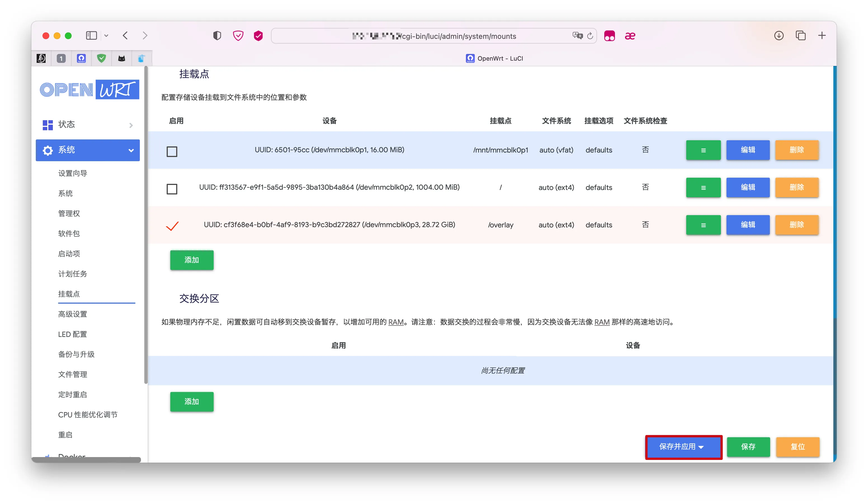
Task: Open the 重启 sidebar item
Action: point(65,435)
